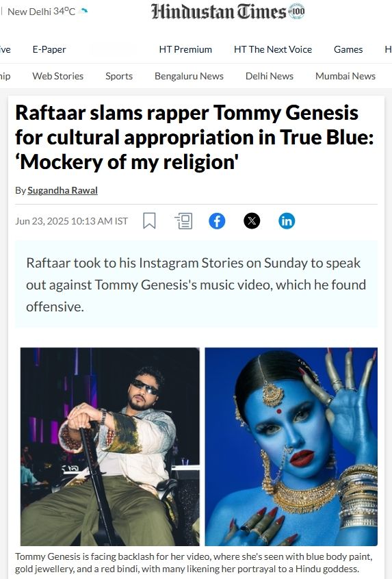Click the Raftaar photo thumbnail
The image size is (392, 579).
[x=110, y=446]
